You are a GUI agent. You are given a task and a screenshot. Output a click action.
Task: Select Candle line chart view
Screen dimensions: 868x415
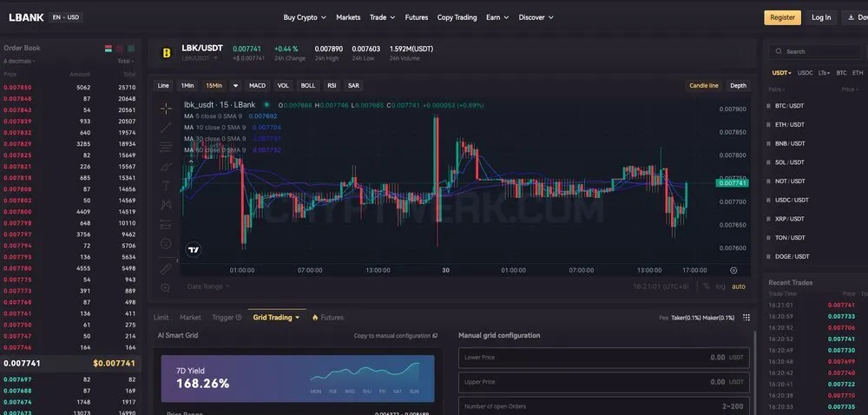click(x=704, y=86)
